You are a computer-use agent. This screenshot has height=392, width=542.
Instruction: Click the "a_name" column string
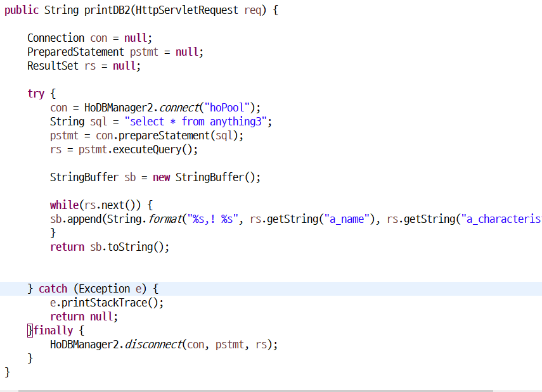[x=347, y=219]
